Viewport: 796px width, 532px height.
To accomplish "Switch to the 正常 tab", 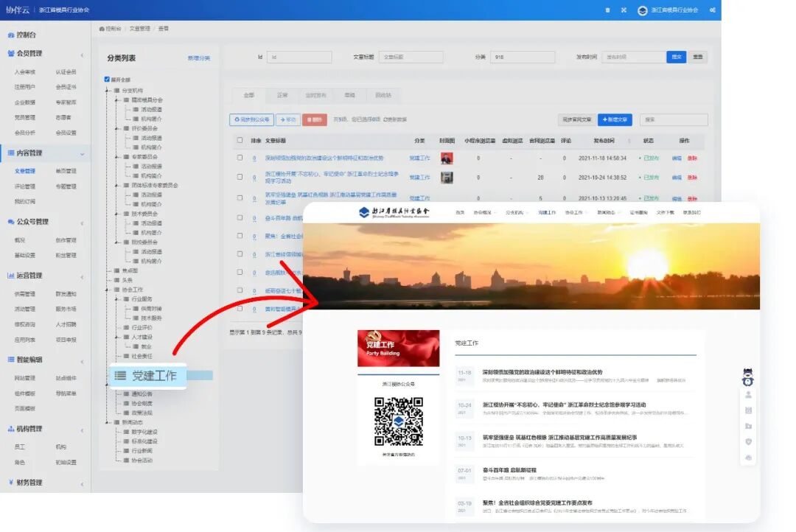I will [282, 96].
